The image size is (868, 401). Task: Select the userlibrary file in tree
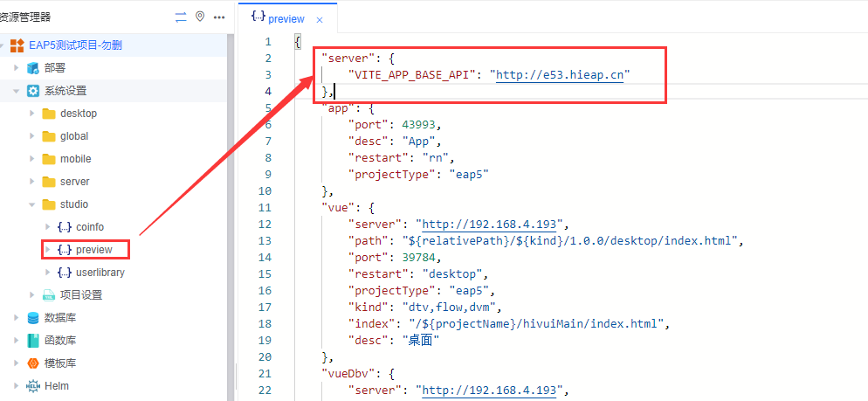[x=99, y=273]
